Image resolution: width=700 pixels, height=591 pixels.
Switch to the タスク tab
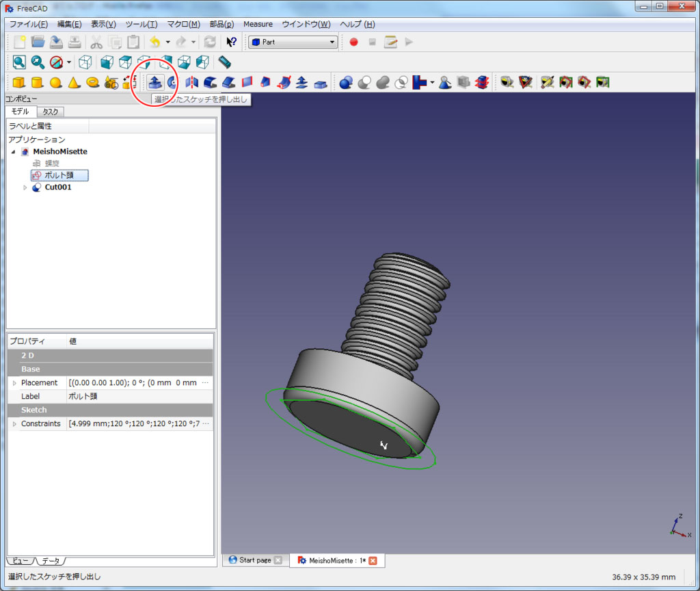(x=50, y=111)
